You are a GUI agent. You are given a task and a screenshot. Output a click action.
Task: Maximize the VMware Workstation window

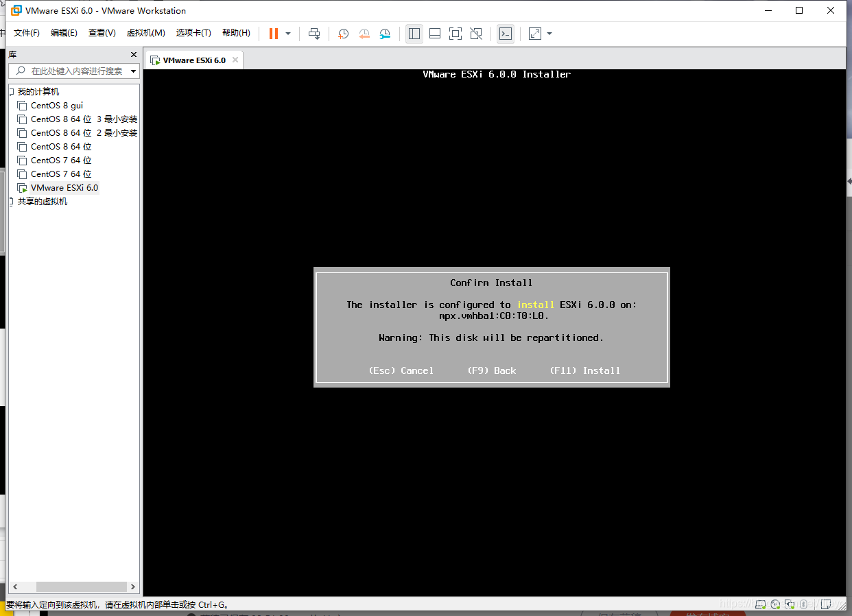click(799, 10)
